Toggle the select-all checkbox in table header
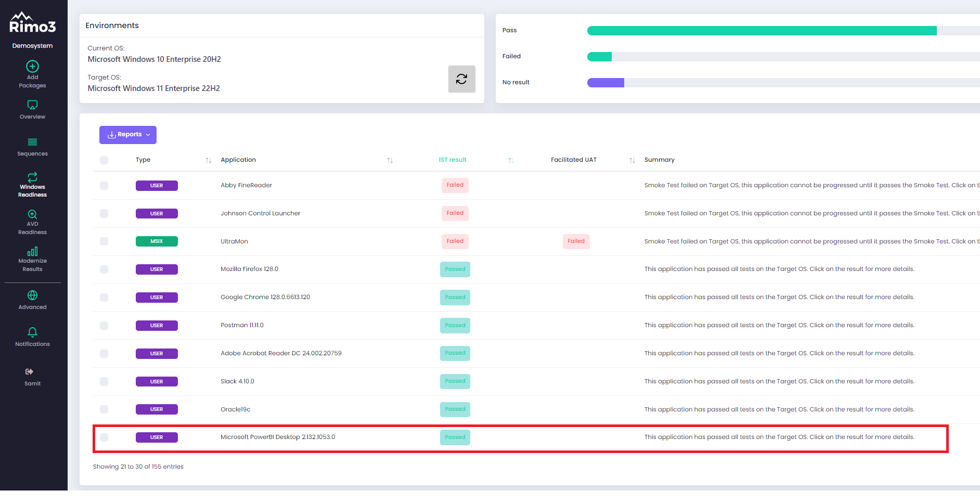Viewport: 980px width, 503px height. pyautogui.click(x=104, y=160)
